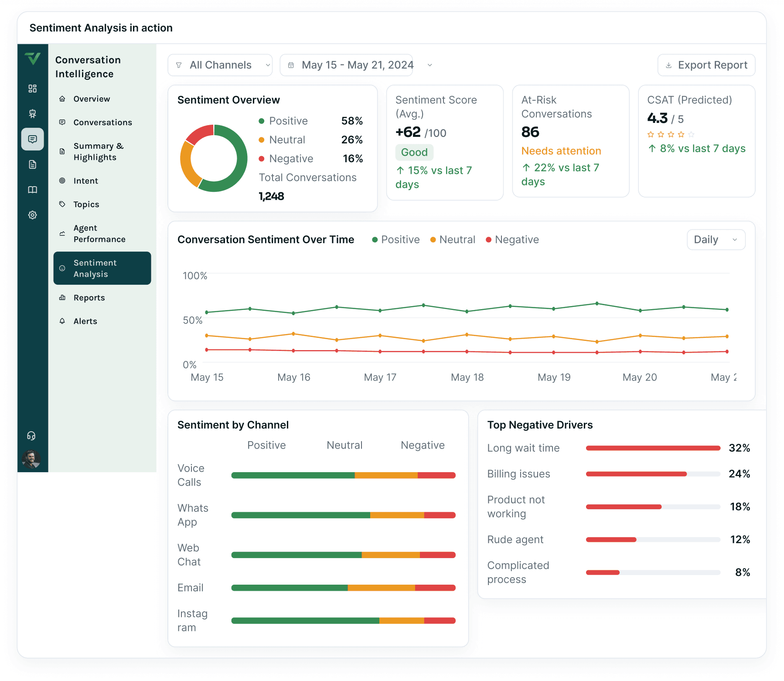Open Summary & Highlights section
This screenshot has height=681, width=784.
(102, 152)
